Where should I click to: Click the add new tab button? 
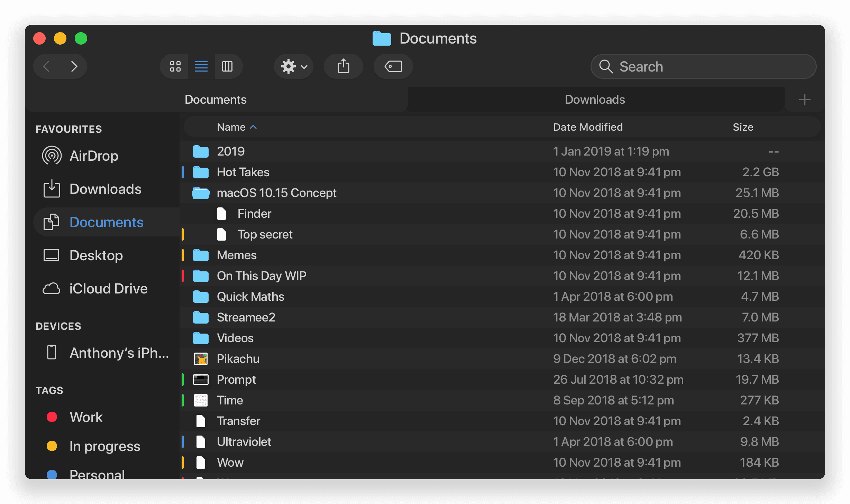tap(805, 100)
